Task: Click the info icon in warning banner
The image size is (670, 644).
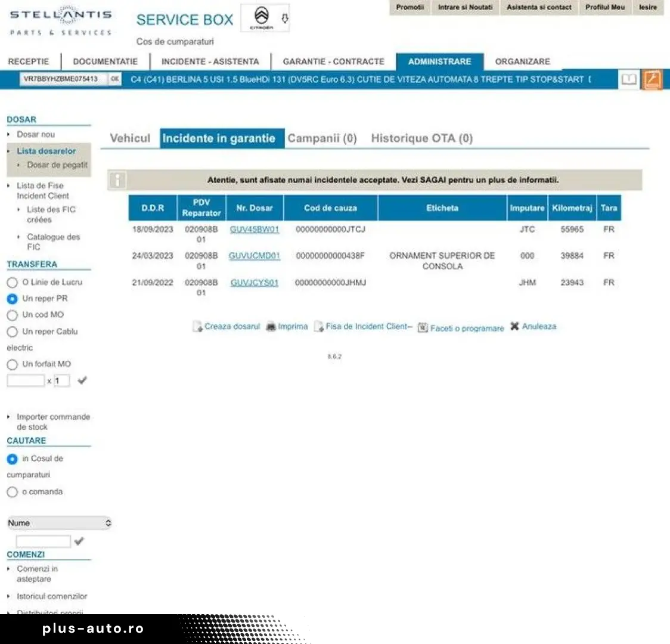Action: click(x=117, y=180)
